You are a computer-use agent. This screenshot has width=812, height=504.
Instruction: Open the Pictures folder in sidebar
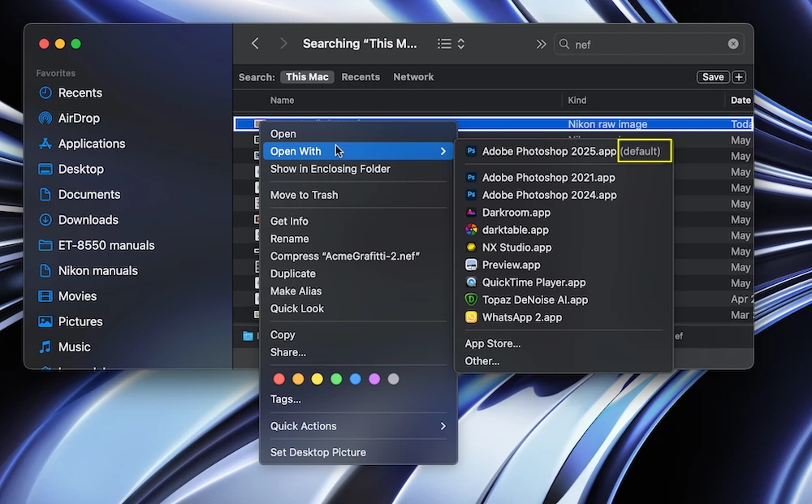click(x=71, y=321)
